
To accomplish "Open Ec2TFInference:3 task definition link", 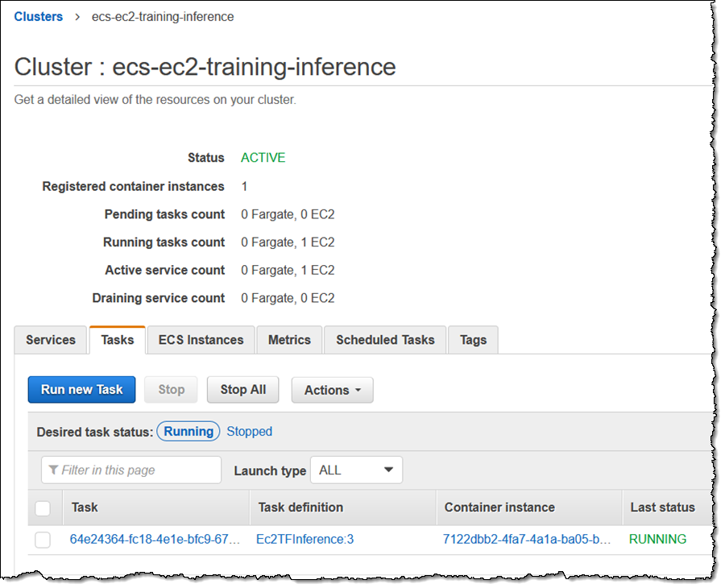I will pyautogui.click(x=304, y=540).
